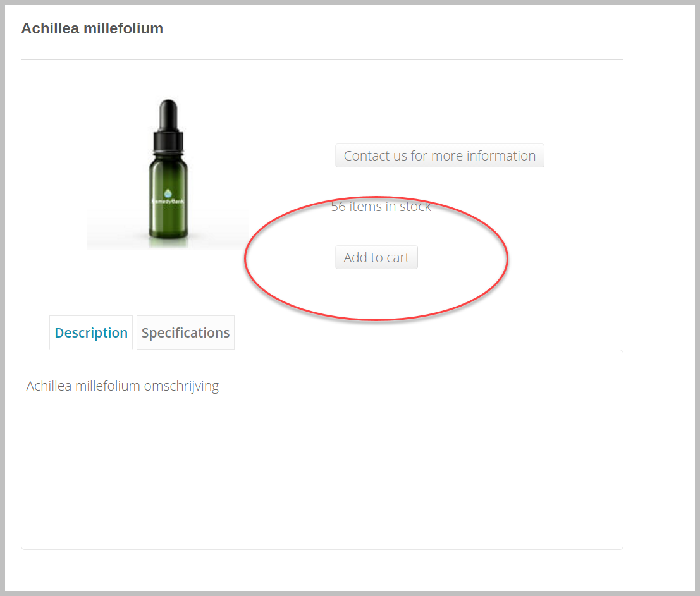Viewport: 700px width, 596px height.
Task: Click the water drop logo on bottle
Action: (168, 193)
